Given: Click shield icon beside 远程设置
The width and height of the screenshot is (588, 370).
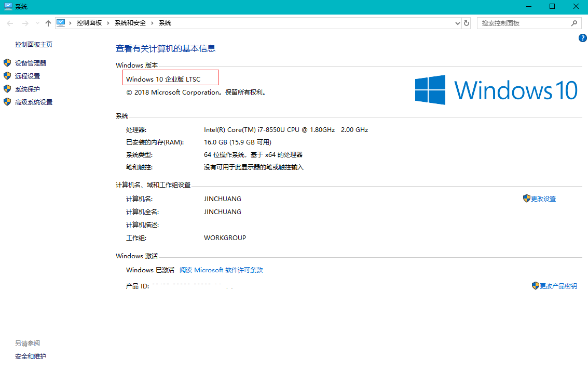Looking at the screenshot, I should [7, 76].
